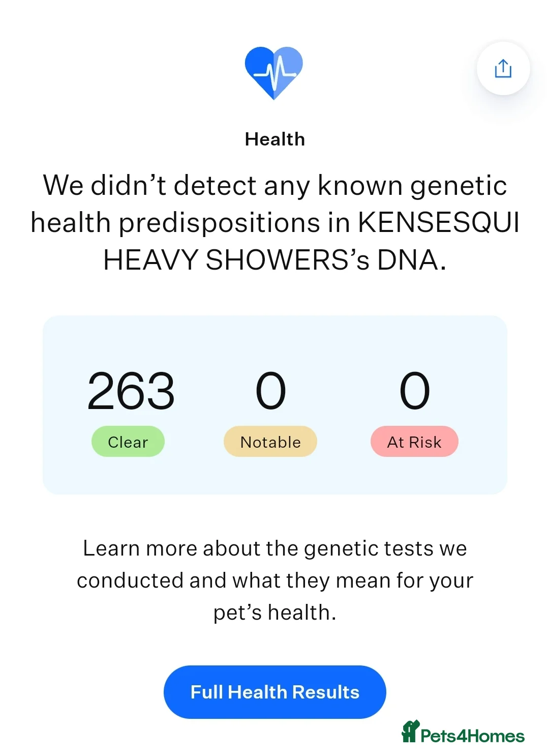Click the word "predispositions" in the headline
This screenshot has width=549, height=756.
pos(219,223)
